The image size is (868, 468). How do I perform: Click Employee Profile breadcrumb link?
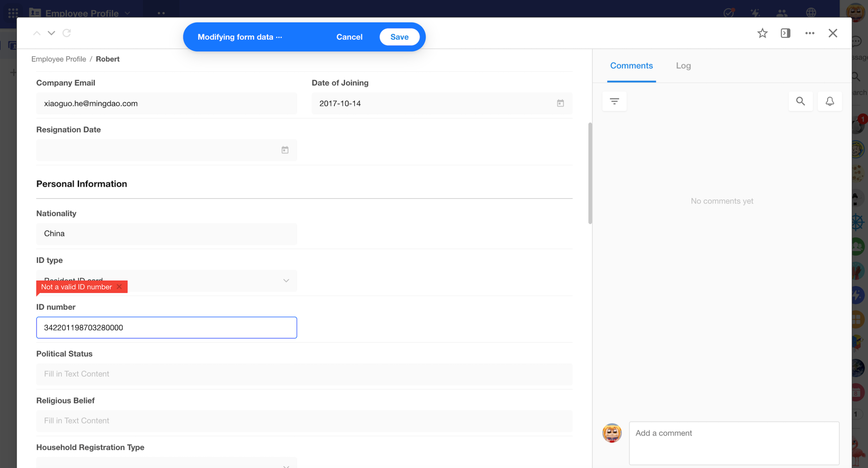point(59,59)
